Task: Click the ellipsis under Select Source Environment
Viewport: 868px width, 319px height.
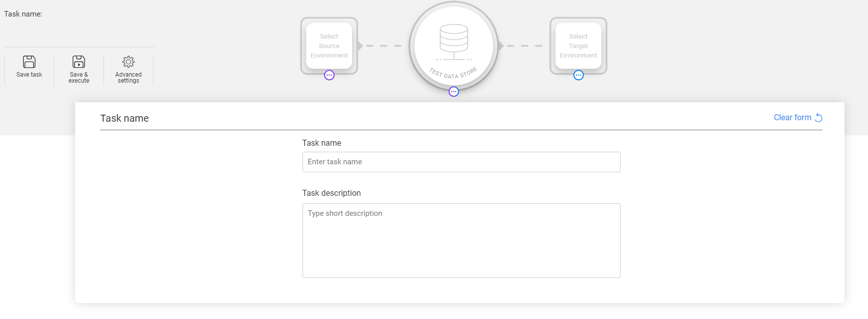Action: point(329,75)
